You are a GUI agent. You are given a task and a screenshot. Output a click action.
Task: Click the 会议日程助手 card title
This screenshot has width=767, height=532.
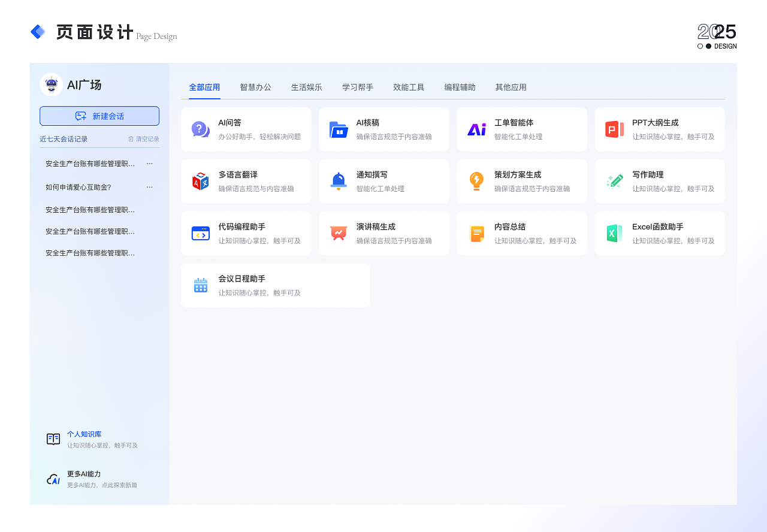click(241, 279)
